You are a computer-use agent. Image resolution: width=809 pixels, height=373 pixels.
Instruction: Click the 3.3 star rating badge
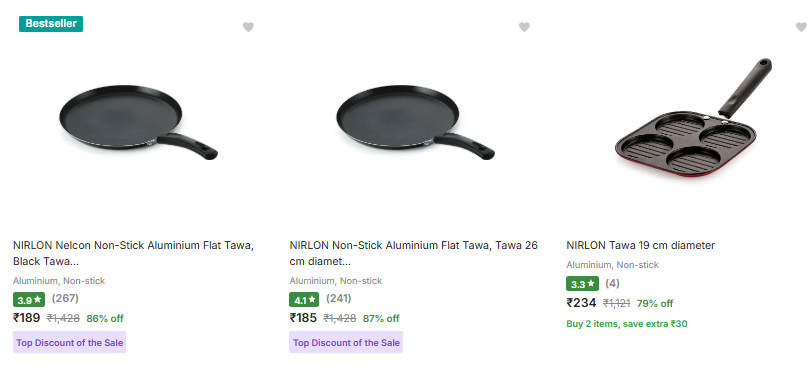pyautogui.click(x=582, y=284)
